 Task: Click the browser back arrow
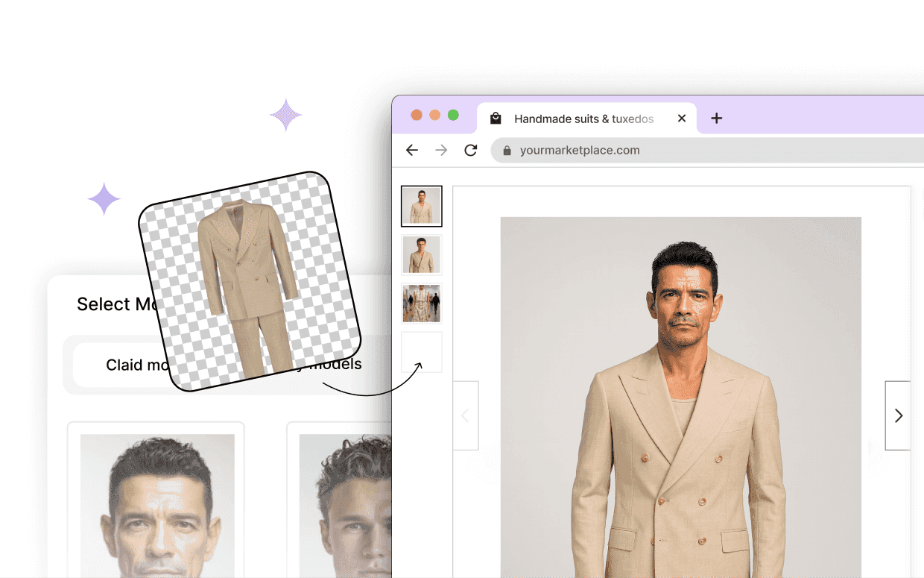tap(412, 150)
